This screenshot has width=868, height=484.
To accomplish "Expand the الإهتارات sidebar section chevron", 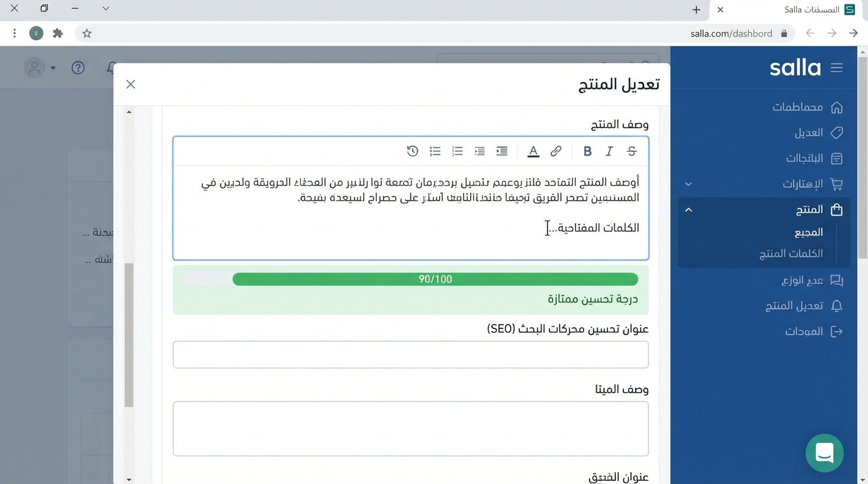I will pos(688,183).
